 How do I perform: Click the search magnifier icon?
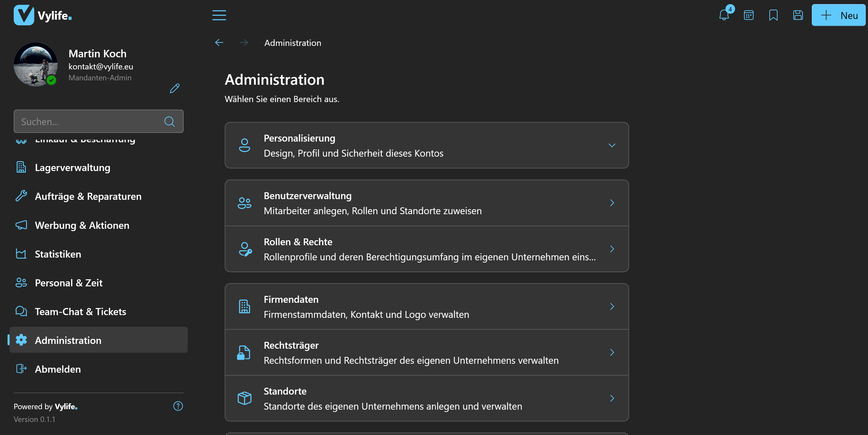(x=169, y=121)
